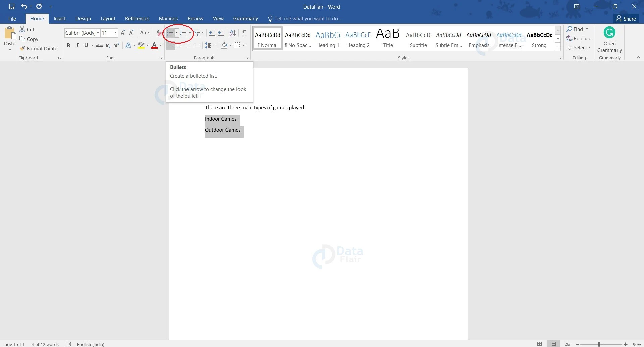
Task: Open Replace in the Editing group
Action: pyautogui.click(x=582, y=38)
